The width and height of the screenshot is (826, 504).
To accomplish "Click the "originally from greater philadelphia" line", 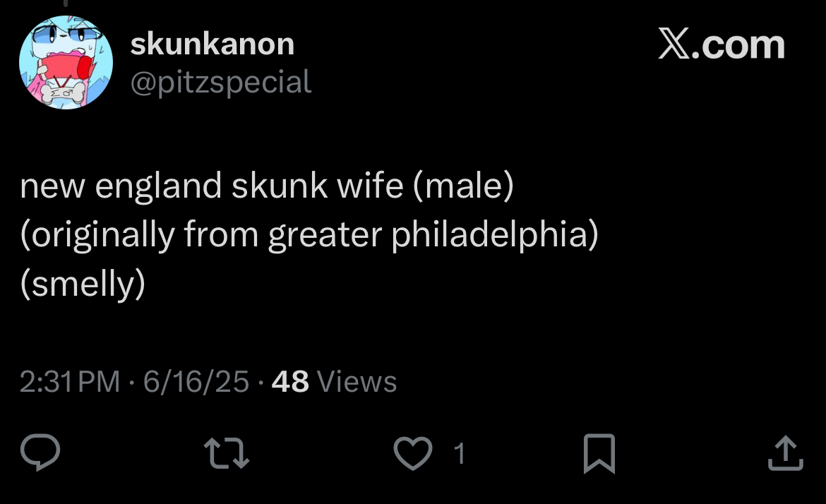I will click(x=309, y=235).
